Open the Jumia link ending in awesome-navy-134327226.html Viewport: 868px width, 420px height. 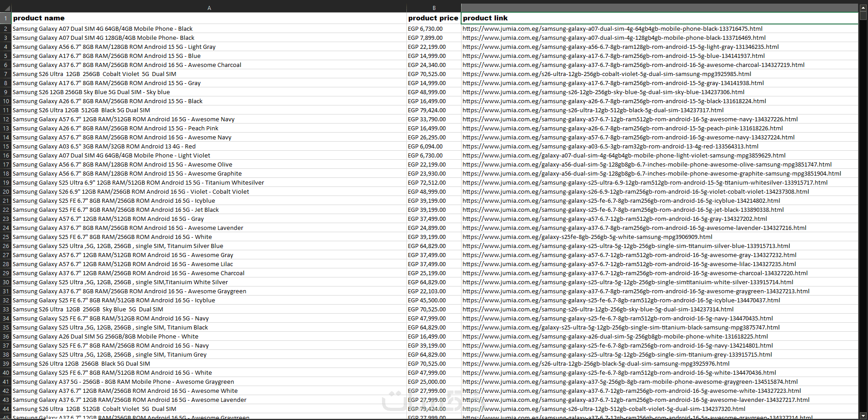click(630, 119)
